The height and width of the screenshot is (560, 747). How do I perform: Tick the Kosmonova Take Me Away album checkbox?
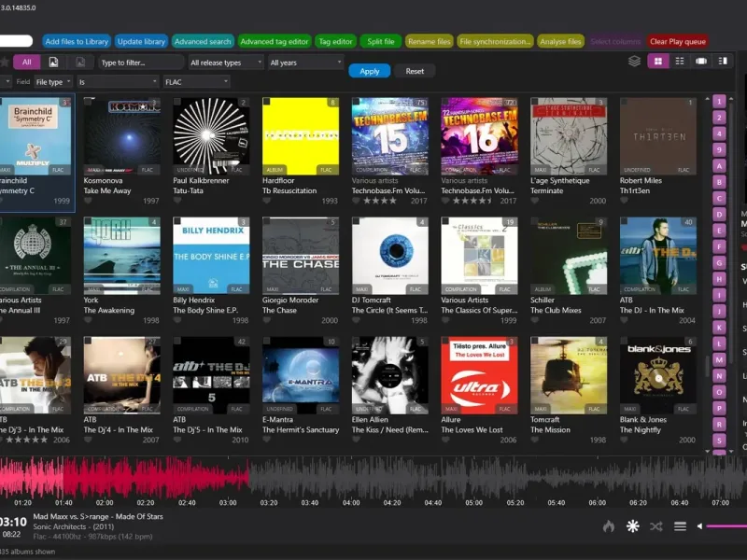pyautogui.click(x=88, y=102)
